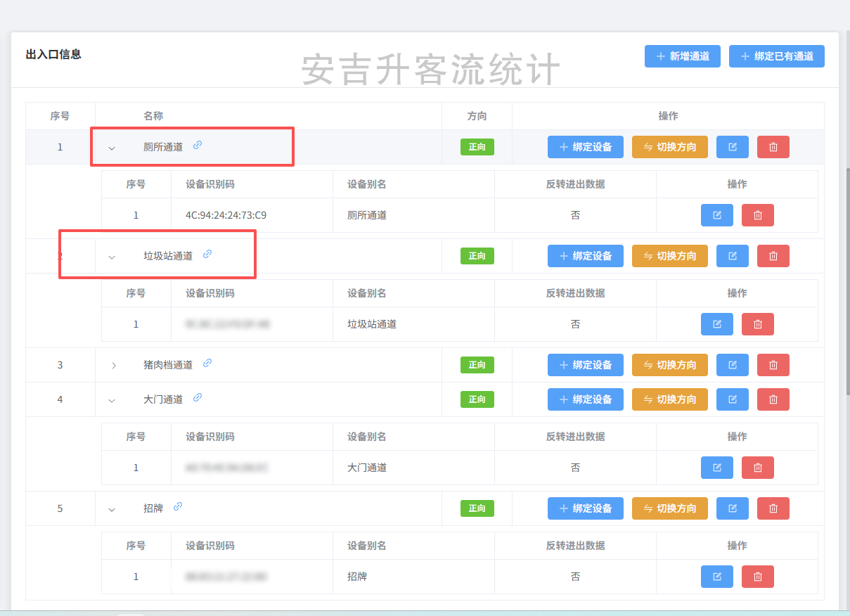Screen dimensions: 850x616
Task: Click the delete icon on the 垃圾站通道 row
Action: [773, 256]
